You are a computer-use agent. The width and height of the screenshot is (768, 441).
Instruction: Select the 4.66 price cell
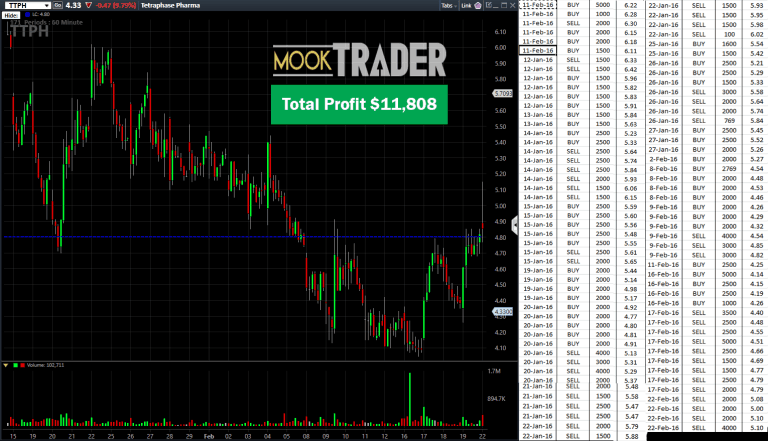tap(756, 351)
